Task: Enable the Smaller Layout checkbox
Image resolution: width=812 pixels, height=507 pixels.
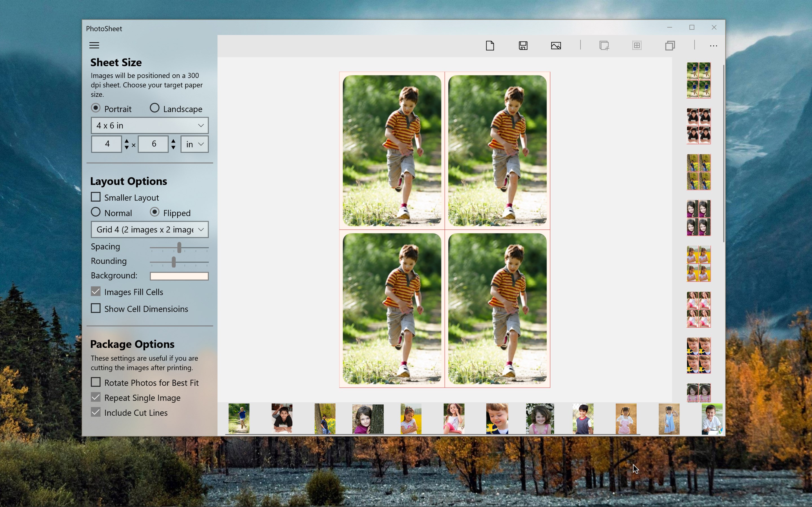Action: pyautogui.click(x=96, y=197)
